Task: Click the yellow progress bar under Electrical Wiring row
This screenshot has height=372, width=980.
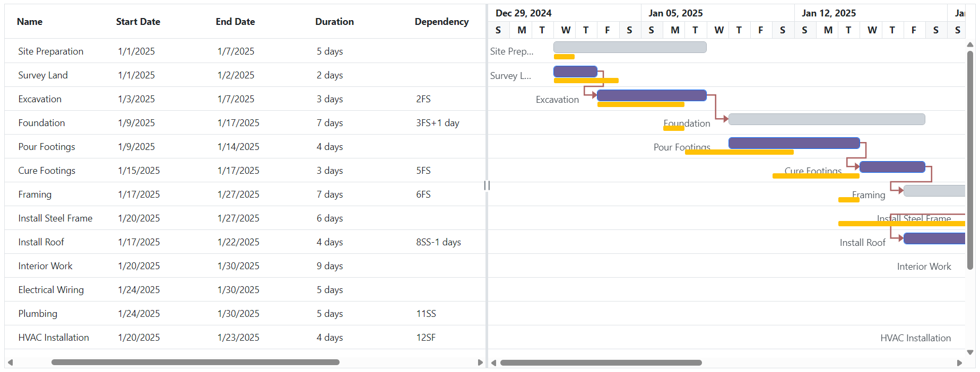Action: click(x=902, y=295)
